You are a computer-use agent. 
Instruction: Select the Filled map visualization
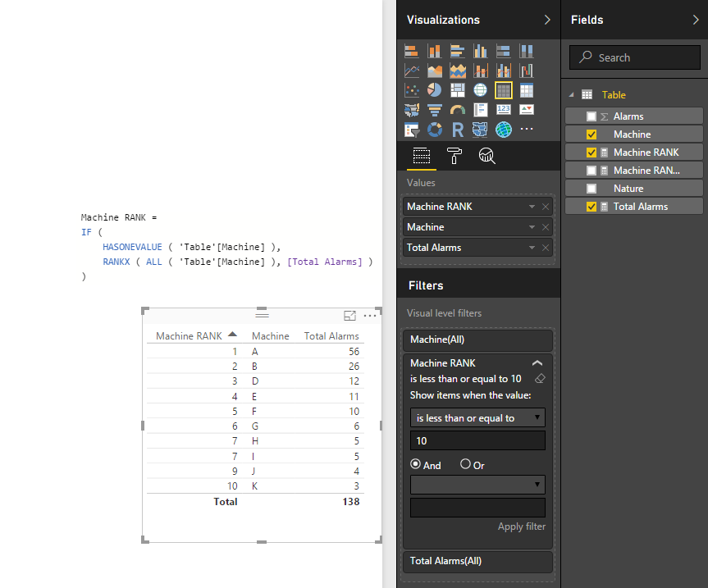(411, 110)
